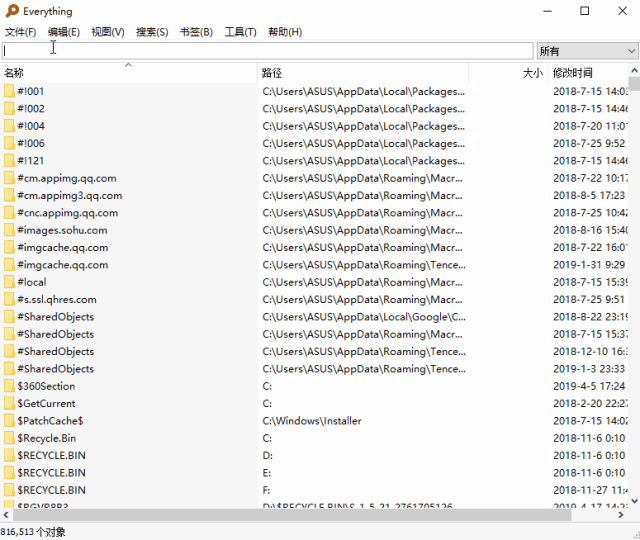The height and width of the screenshot is (540, 640).
Task: Sort by the 大小 column header
Action: click(x=508, y=73)
